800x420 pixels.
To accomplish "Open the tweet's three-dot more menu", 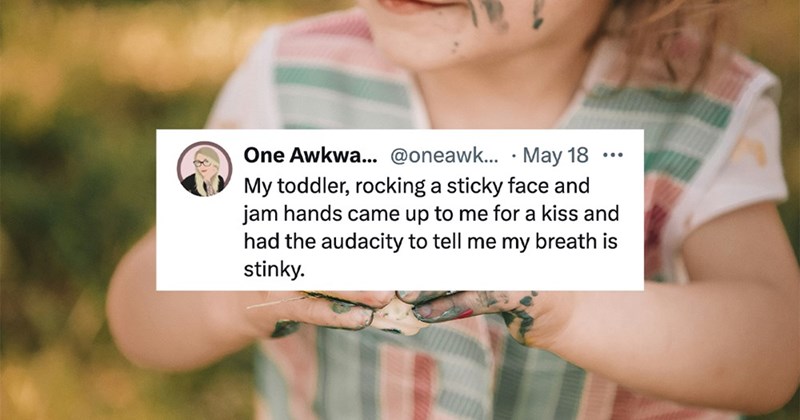I will pyautogui.click(x=613, y=155).
